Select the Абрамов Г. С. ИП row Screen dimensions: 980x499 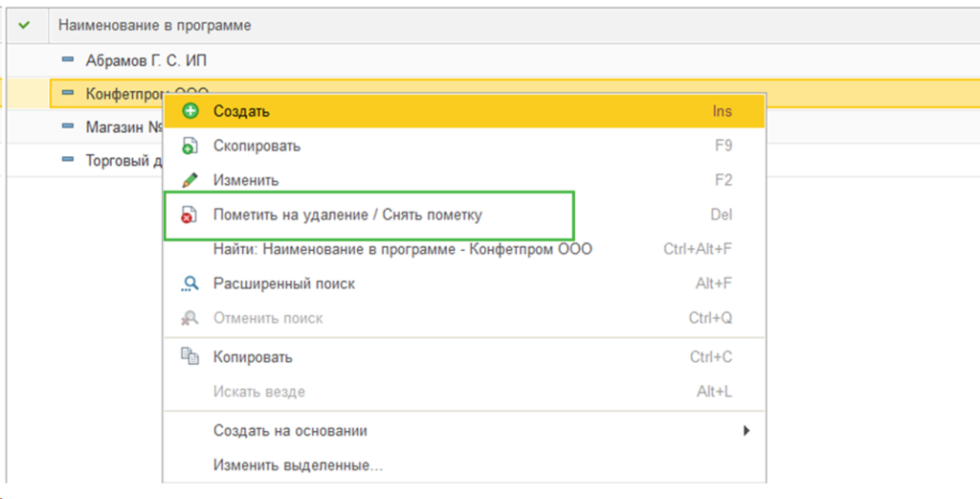(x=493, y=60)
